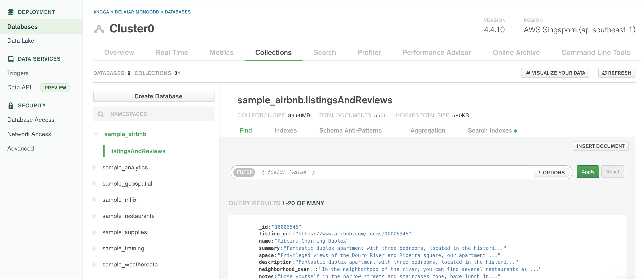Collapse the sample_airbnb database

96,134
